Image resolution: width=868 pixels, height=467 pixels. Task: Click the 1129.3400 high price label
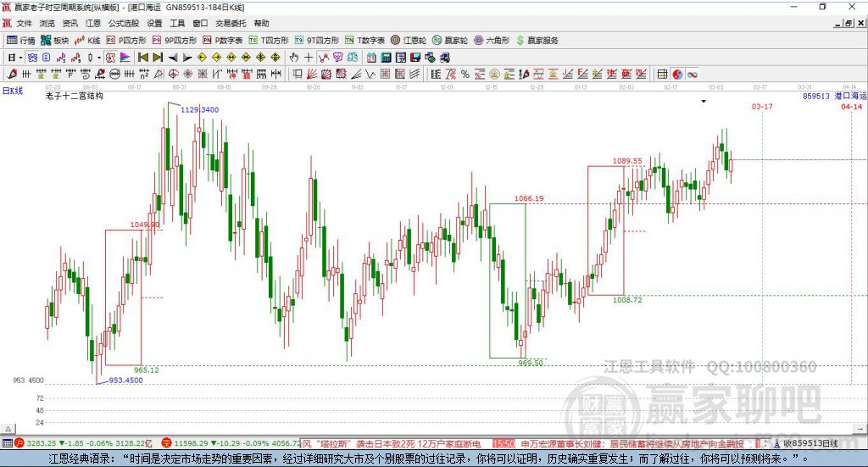coord(200,109)
